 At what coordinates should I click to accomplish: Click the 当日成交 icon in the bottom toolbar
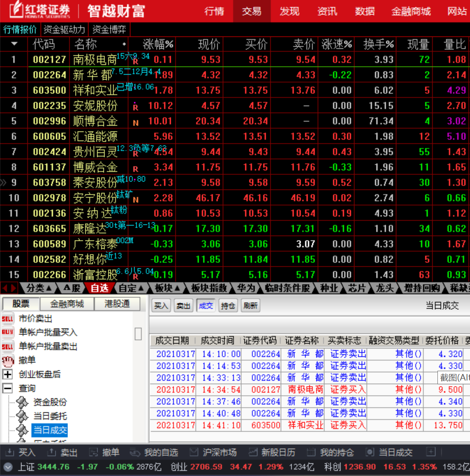(370, 452)
